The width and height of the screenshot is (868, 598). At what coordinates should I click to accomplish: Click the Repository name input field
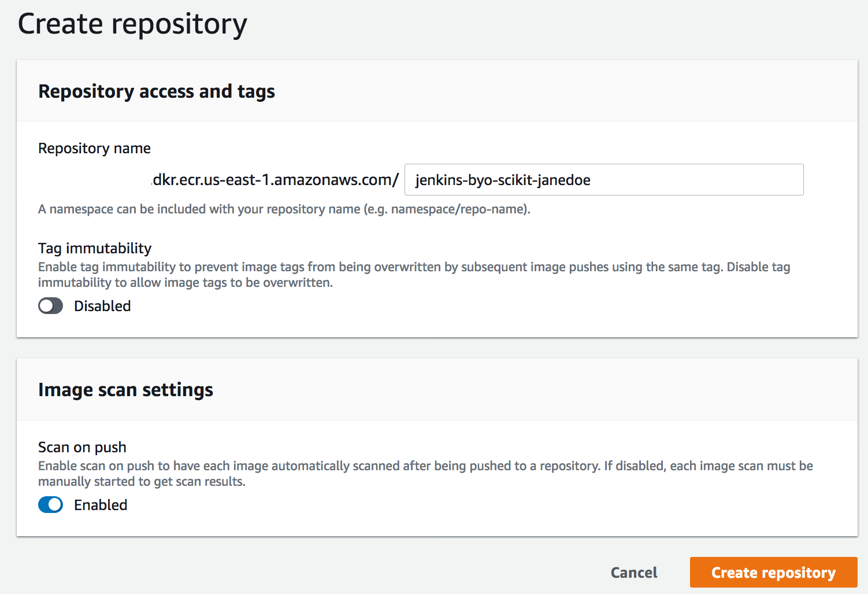604,180
